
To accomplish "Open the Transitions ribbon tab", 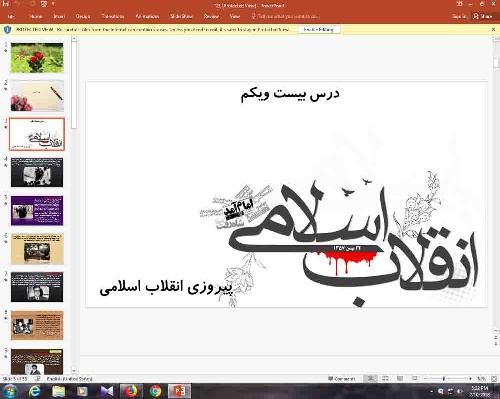I will tap(112, 16).
